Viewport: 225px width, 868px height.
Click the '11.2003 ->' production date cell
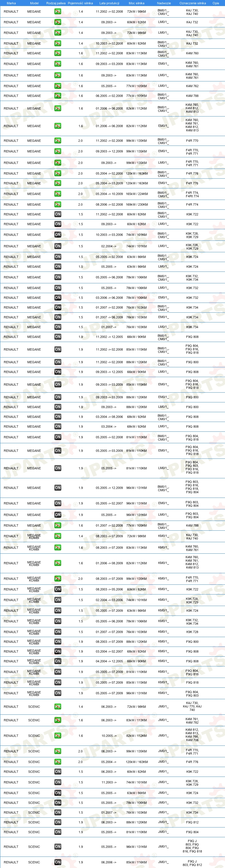[109, 782]
